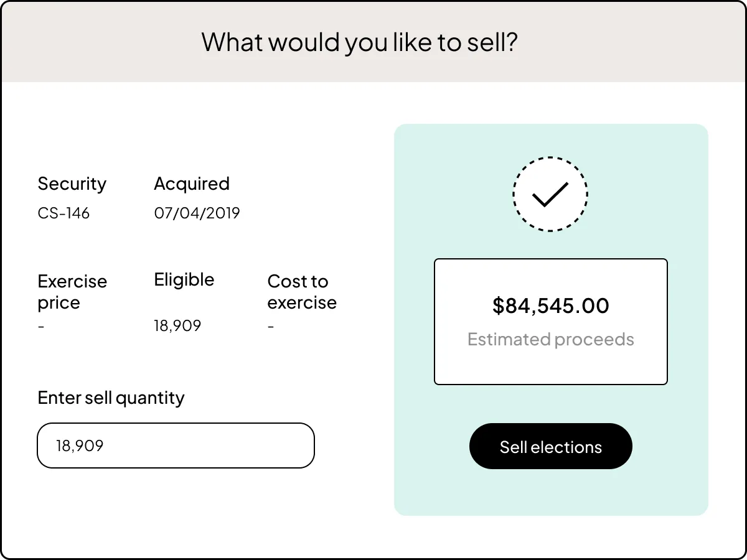Click the Security label
Viewport: 747px width, 560px height.
[x=72, y=184]
